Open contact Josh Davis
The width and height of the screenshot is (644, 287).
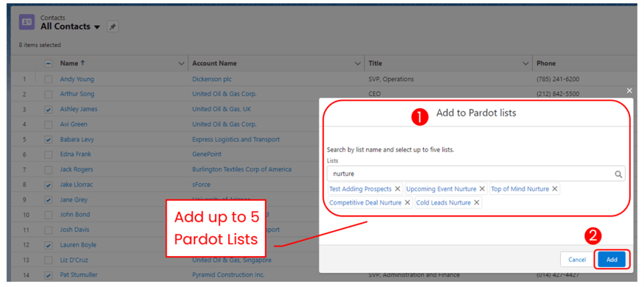click(74, 230)
